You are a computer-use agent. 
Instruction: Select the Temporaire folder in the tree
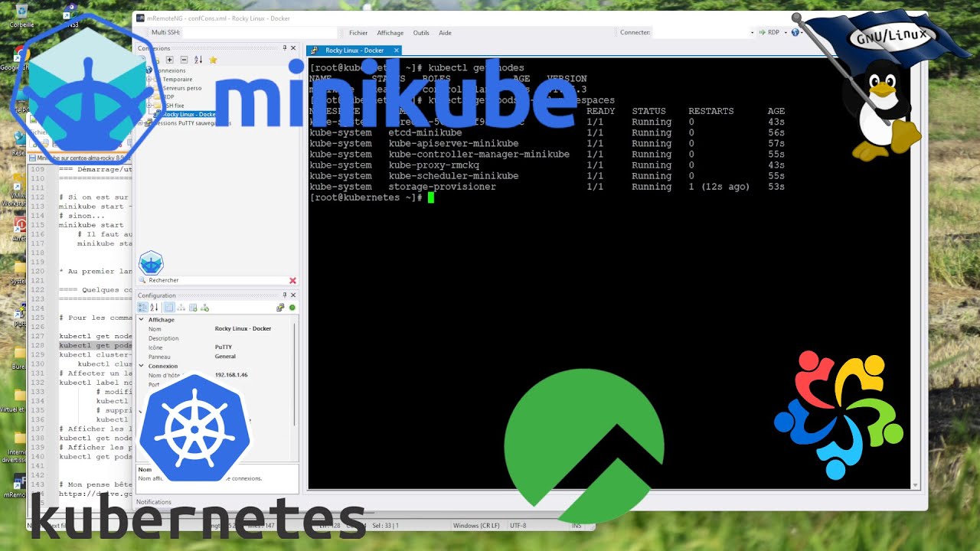[177, 80]
